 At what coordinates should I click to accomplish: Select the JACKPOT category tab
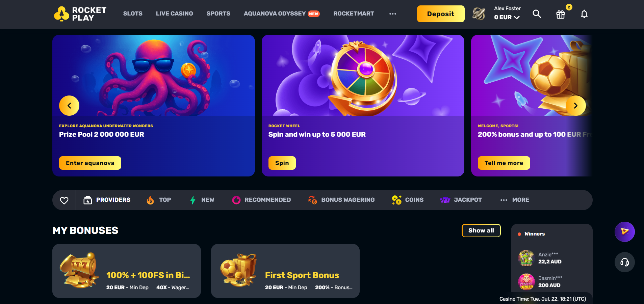461,200
